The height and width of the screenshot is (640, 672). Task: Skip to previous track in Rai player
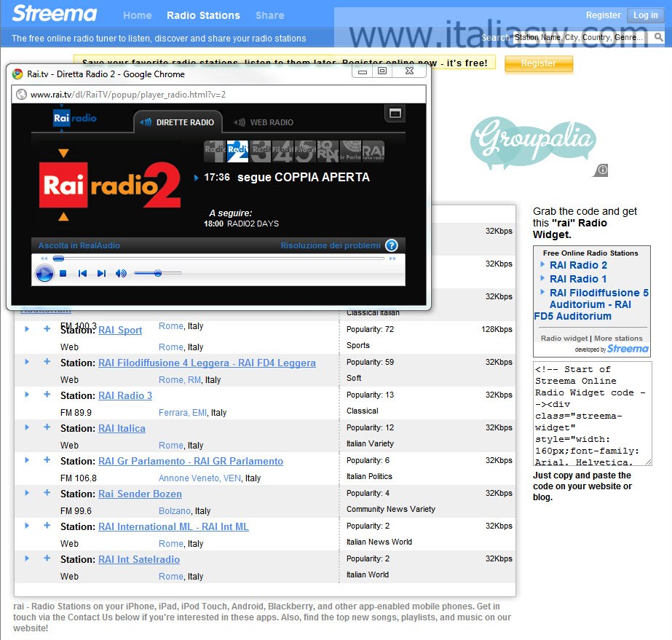pyautogui.click(x=83, y=274)
